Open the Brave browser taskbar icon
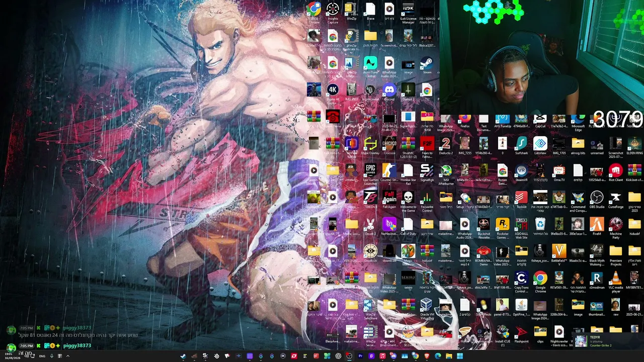 pyautogui.click(x=427, y=356)
